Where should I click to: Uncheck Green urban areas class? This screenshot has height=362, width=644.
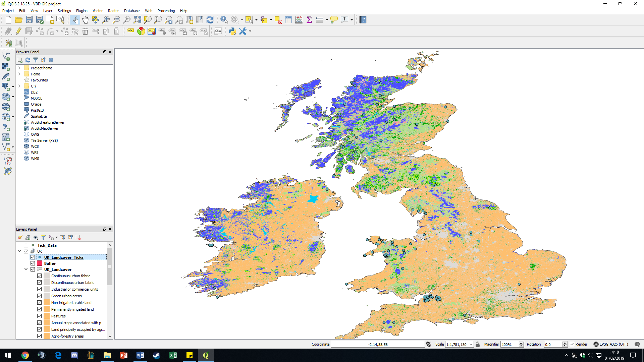click(x=40, y=296)
